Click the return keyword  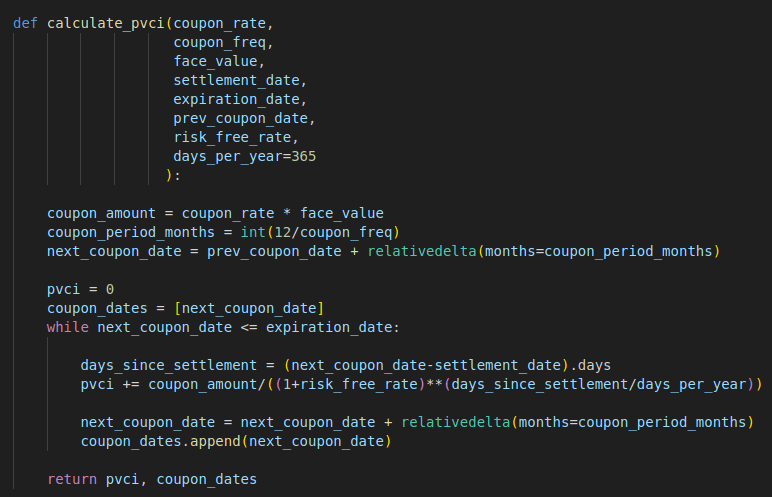tap(72, 479)
